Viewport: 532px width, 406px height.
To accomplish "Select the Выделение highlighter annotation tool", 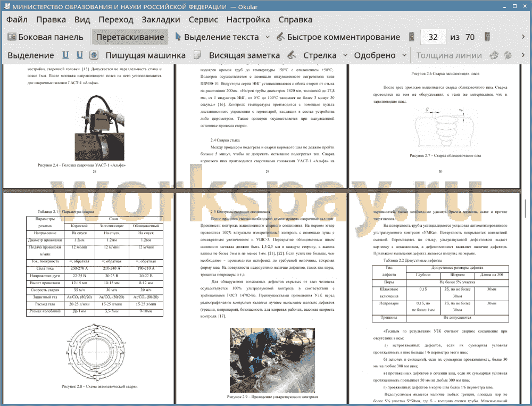I will point(30,55).
